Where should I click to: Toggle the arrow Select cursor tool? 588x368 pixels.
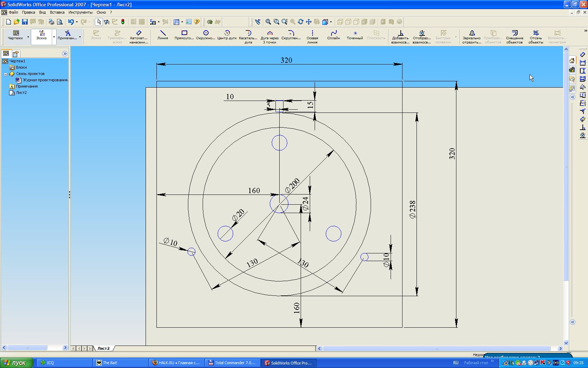(99, 22)
